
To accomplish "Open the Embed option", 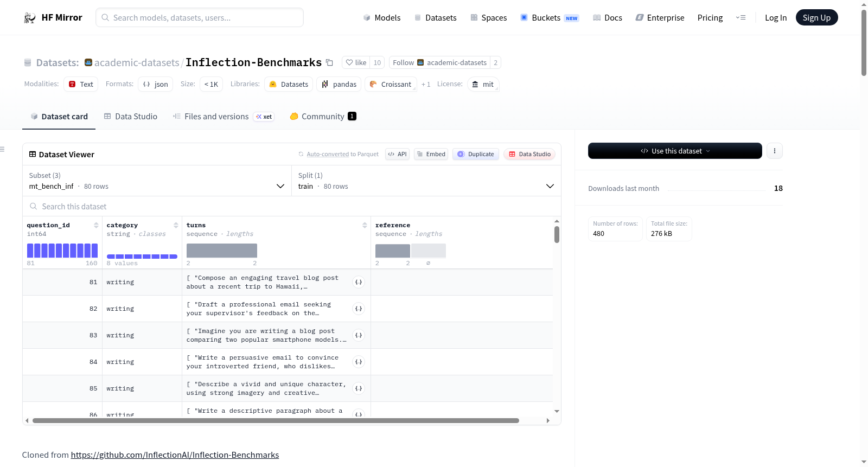I will 431,154.
